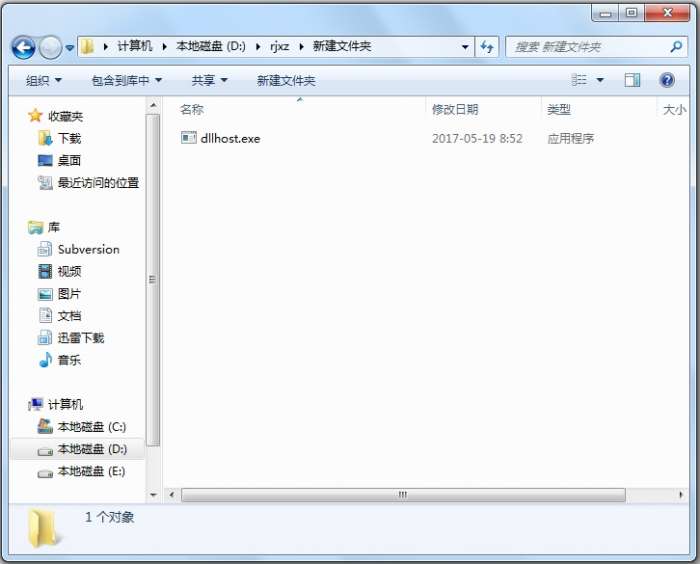The width and height of the screenshot is (700, 564).
Task: Click the 本地磁盘 (C:) drive icon
Action: (45, 426)
